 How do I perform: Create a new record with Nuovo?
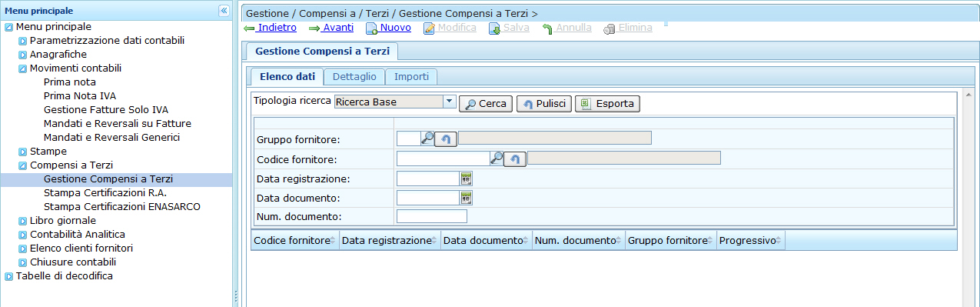tap(388, 28)
